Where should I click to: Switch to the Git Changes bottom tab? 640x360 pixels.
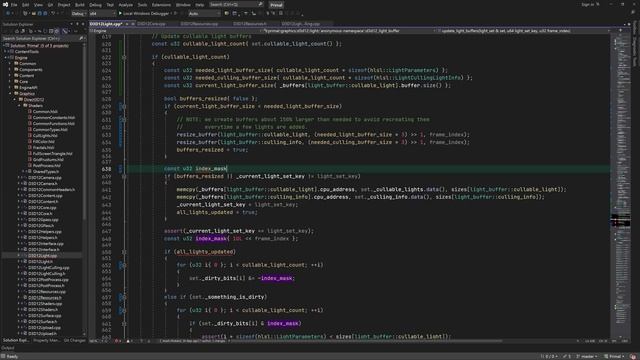pyautogui.click(x=75, y=340)
